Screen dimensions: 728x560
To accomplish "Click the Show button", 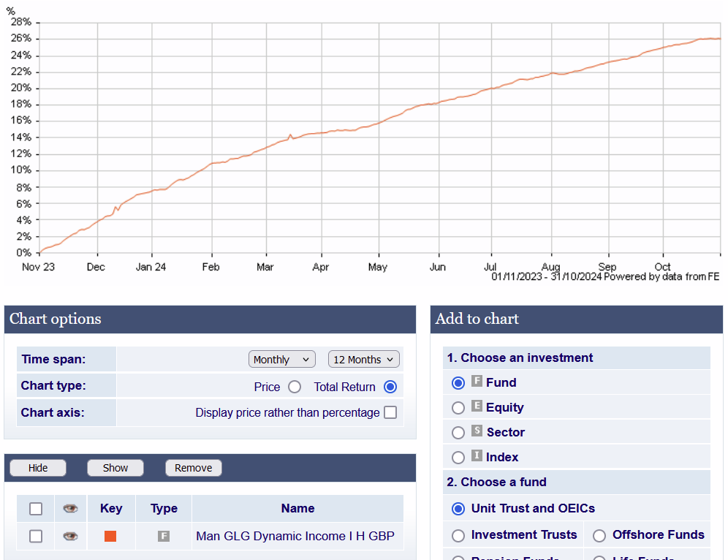I will 115,468.
